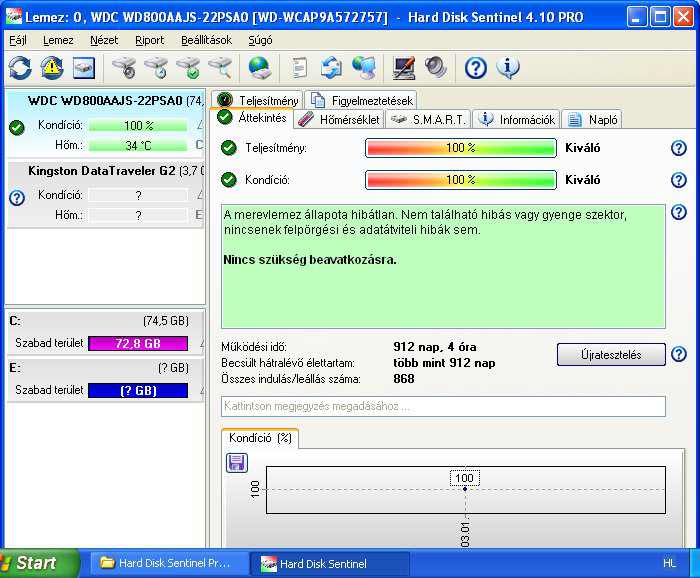Viewport: 700px width, 578px height.
Task: Open the Riport menu
Action: pyautogui.click(x=150, y=40)
